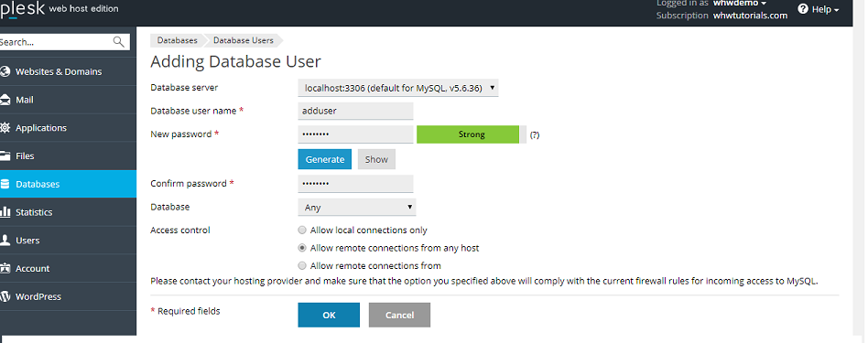868x343 pixels.
Task: Click the Cancel button
Action: [400, 315]
